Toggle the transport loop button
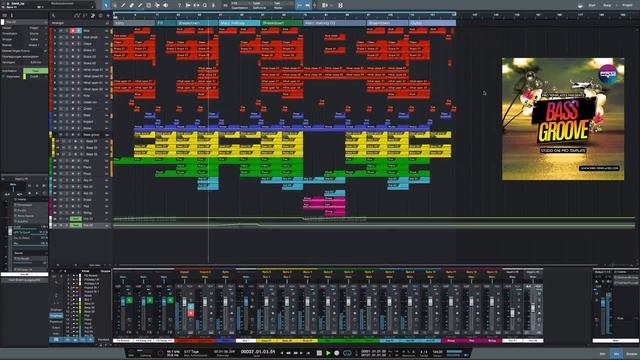 click(x=347, y=353)
